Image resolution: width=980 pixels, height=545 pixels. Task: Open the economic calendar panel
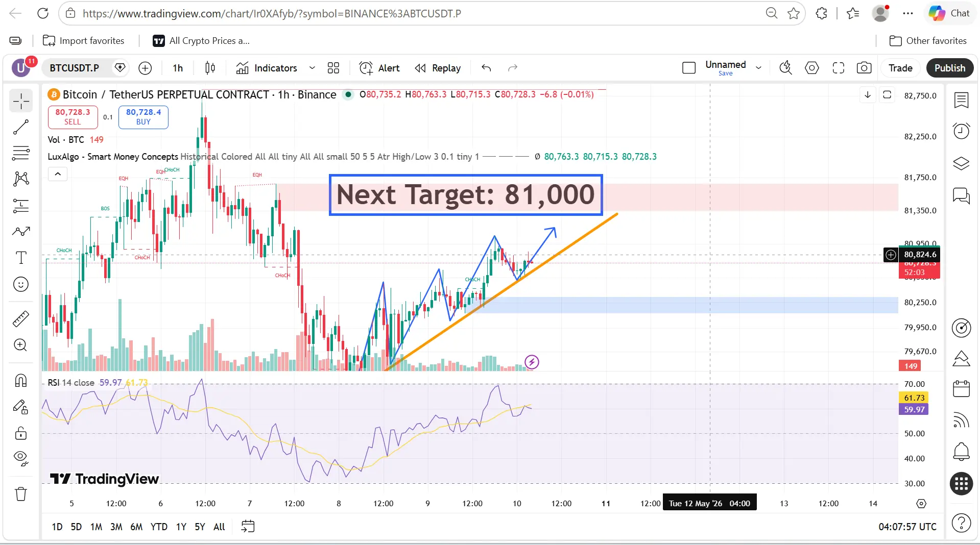click(x=961, y=389)
